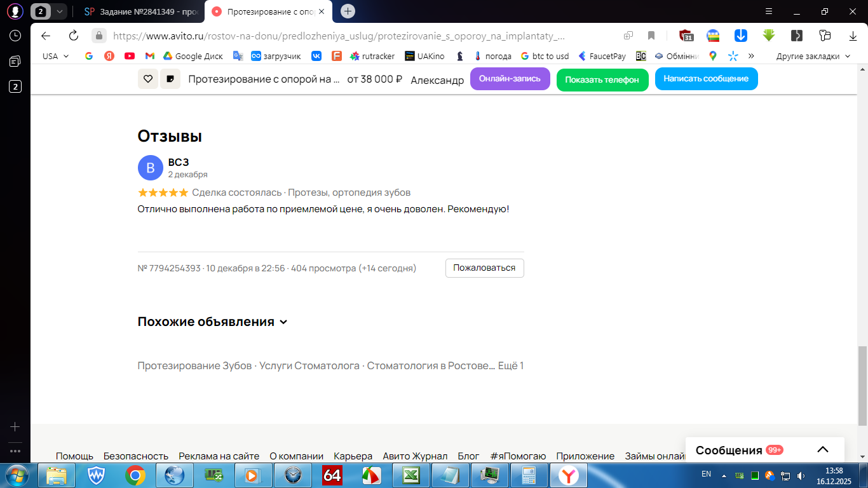Expand the Другие закладки folder

point(813,56)
